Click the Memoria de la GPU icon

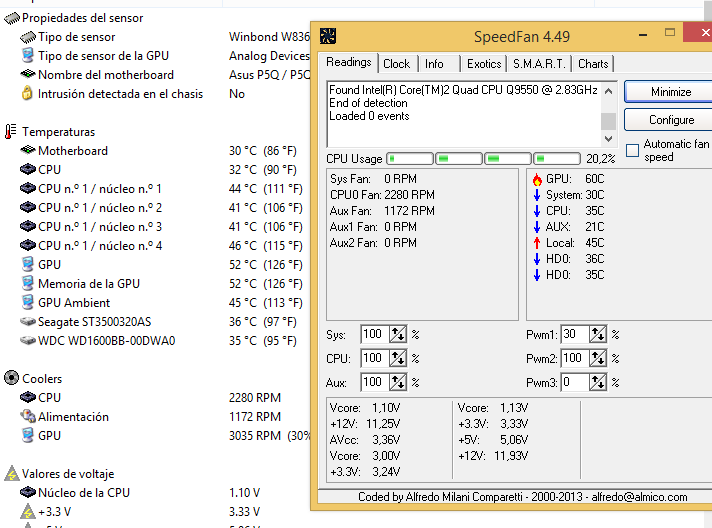[28, 283]
